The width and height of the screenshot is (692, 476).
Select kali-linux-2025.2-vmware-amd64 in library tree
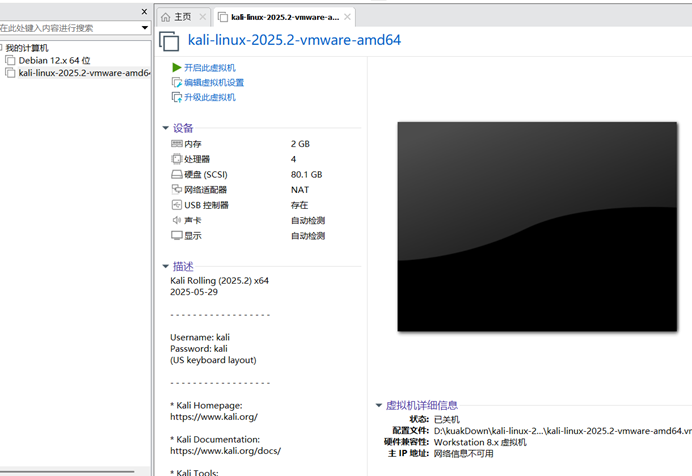tap(84, 73)
